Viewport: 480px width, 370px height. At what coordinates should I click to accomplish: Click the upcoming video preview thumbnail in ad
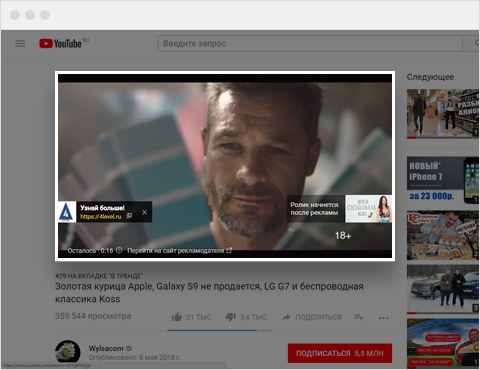click(368, 209)
